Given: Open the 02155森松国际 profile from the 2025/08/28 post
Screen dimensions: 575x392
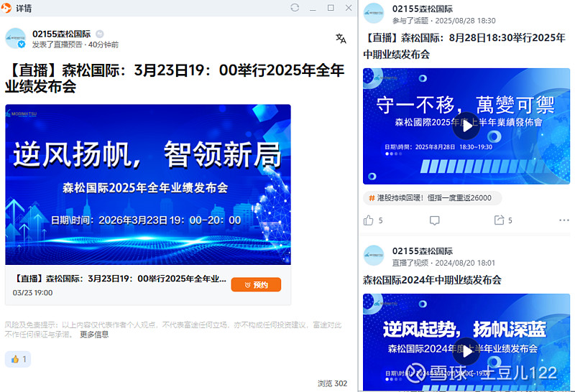Looking at the screenshot, I should coord(422,9).
